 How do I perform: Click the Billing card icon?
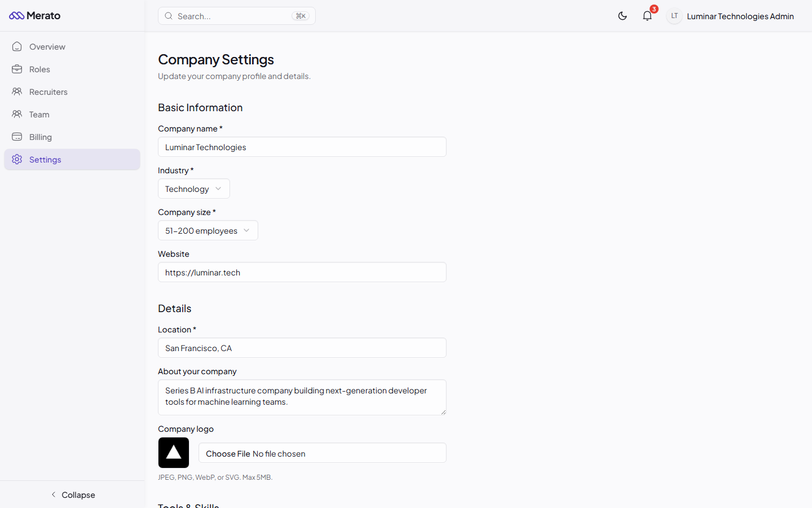coord(17,137)
